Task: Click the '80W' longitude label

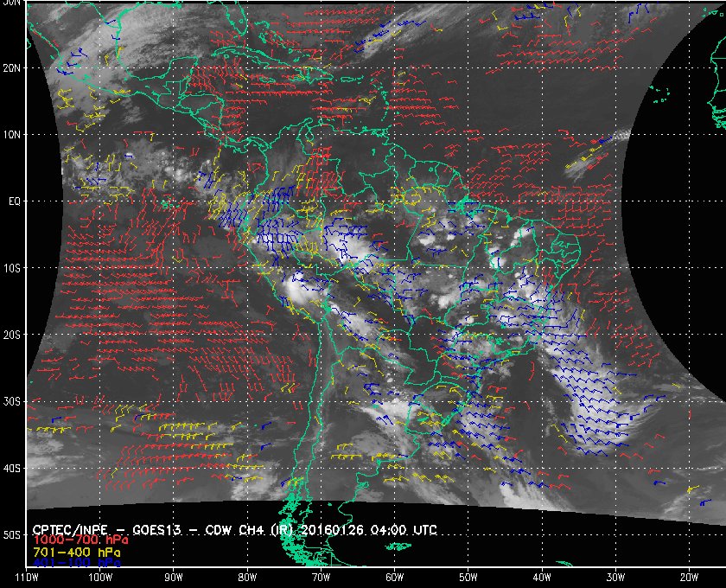Action: [247, 578]
